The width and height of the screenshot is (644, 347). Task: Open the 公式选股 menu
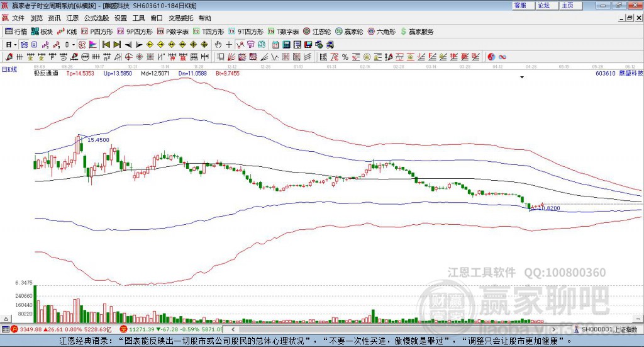[x=96, y=18]
